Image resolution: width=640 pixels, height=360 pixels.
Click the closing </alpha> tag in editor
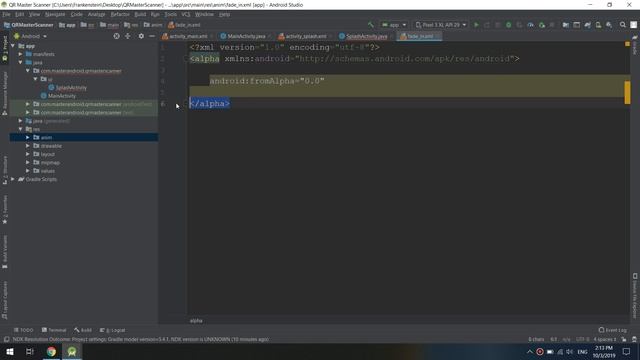click(x=210, y=104)
